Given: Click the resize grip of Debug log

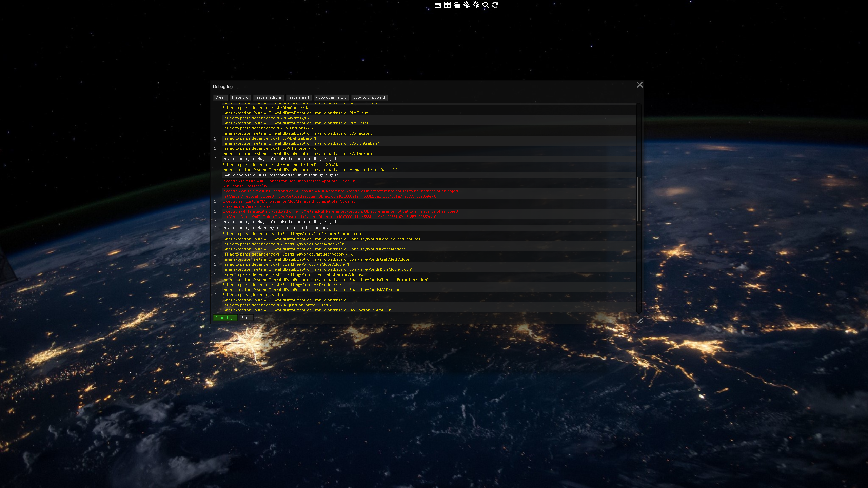Looking at the screenshot, I should coord(639,320).
